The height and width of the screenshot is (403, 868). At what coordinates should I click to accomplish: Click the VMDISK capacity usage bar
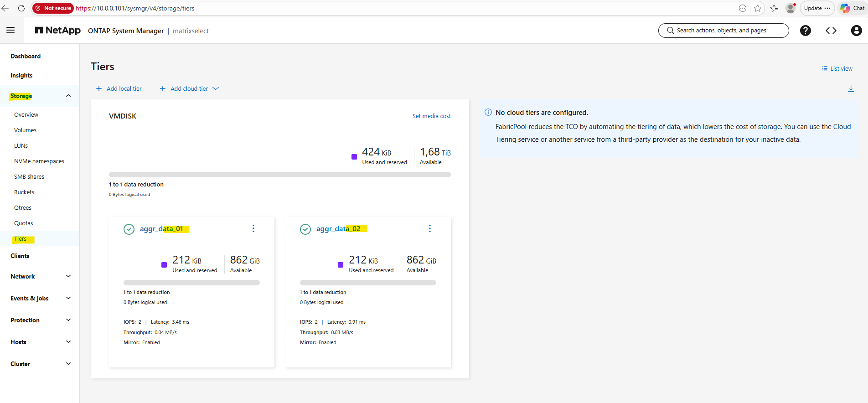click(279, 175)
